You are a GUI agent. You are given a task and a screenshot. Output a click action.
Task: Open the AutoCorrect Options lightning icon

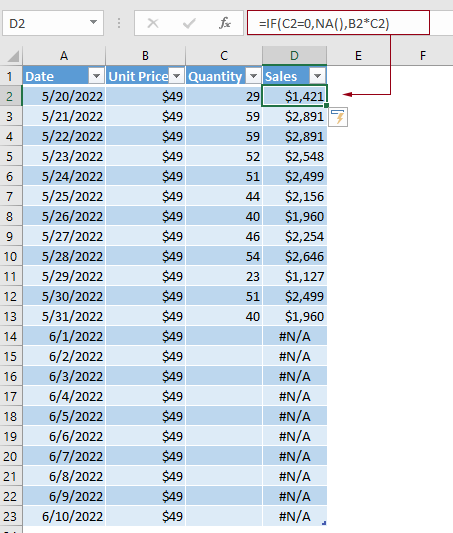click(338, 117)
